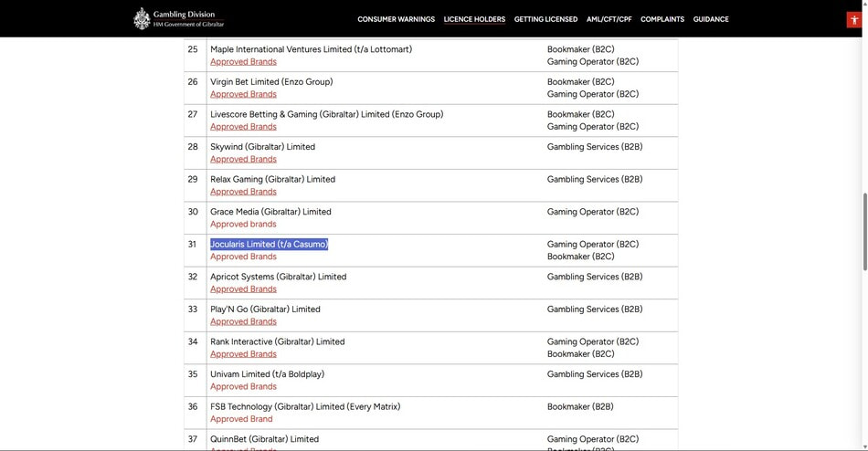Open the Guidance menu item
Viewport: 868px width, 451px height.
[x=711, y=19]
